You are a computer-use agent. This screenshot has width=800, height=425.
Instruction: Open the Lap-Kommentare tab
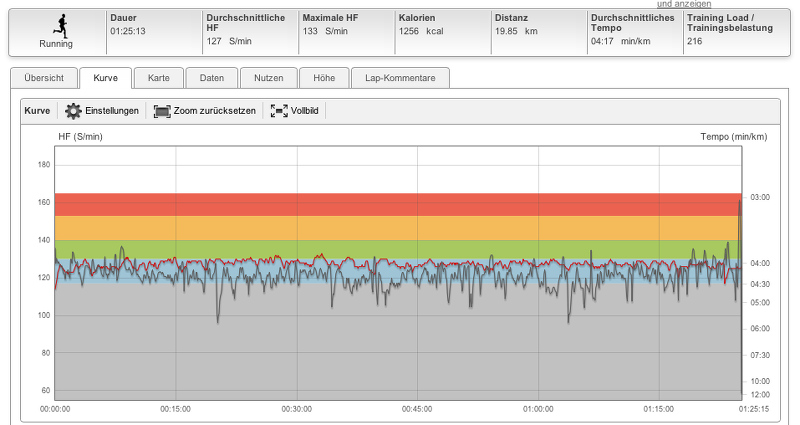pyautogui.click(x=400, y=78)
